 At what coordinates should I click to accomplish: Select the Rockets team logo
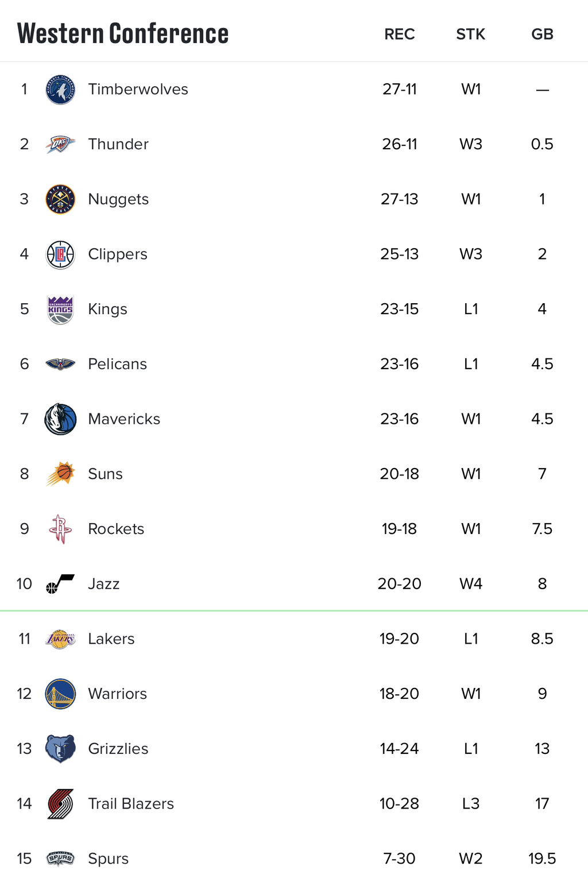click(60, 529)
